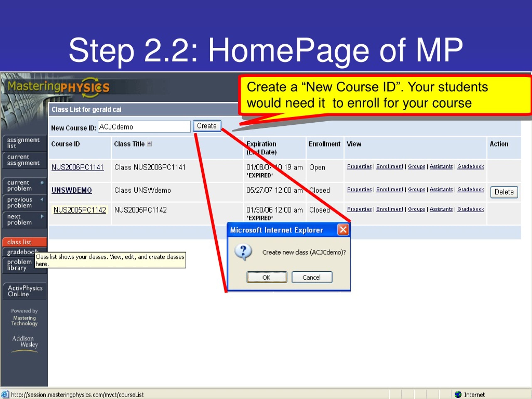Click the Internet Explorer page icon in status bar
The width and height of the screenshot is (532, 399).
click(x=5, y=395)
